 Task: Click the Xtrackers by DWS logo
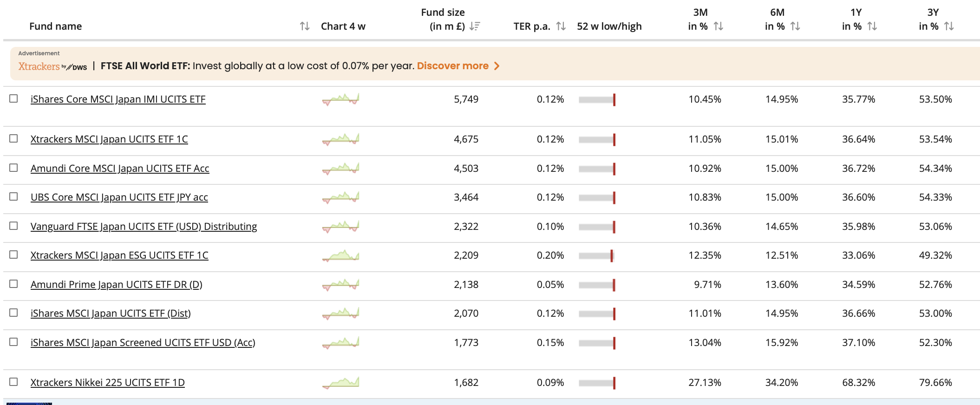click(52, 66)
